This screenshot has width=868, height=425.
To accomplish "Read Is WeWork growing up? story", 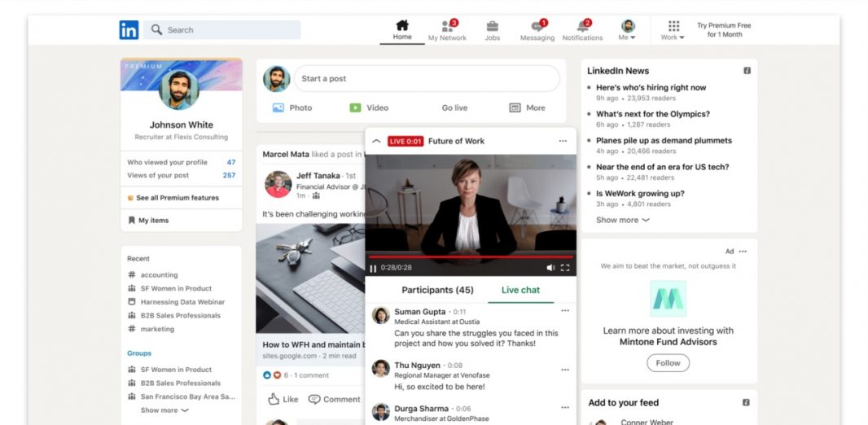I will (640, 194).
